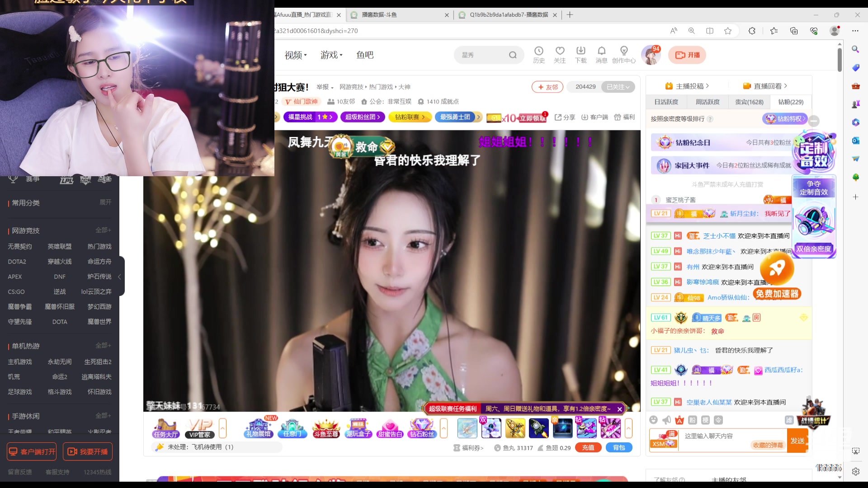Open the 鱼吧 nav item
The image size is (868, 488).
pyautogui.click(x=365, y=55)
